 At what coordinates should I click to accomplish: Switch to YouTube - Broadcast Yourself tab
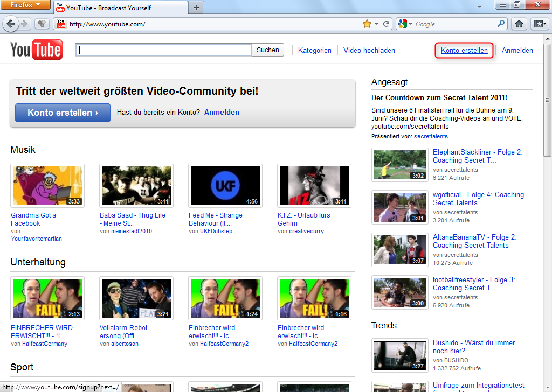point(120,8)
